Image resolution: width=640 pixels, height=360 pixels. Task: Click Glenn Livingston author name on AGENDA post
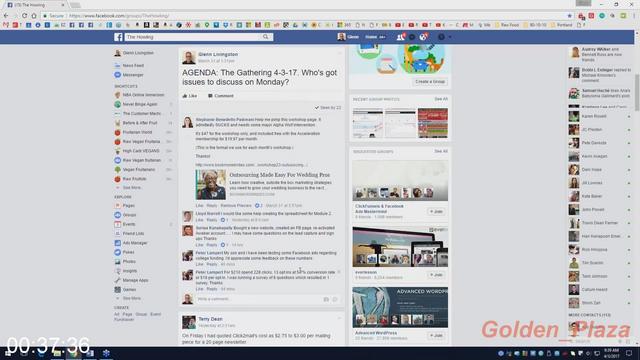coord(218,54)
